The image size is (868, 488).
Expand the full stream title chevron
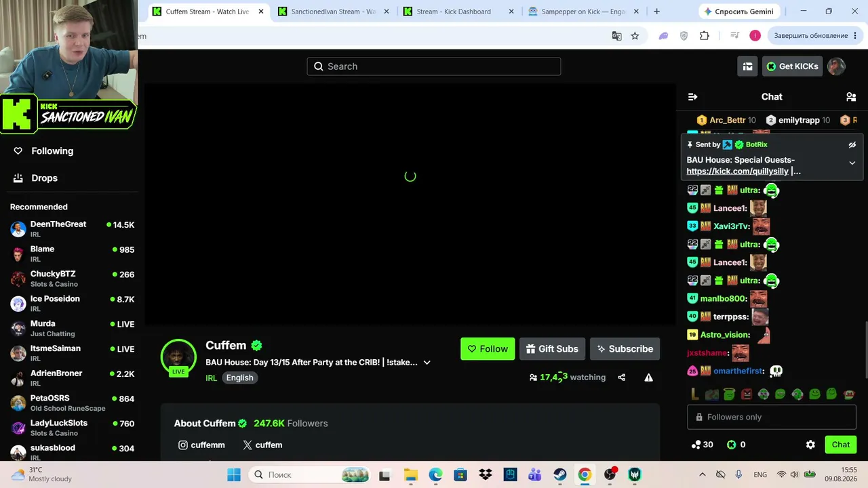tap(427, 363)
